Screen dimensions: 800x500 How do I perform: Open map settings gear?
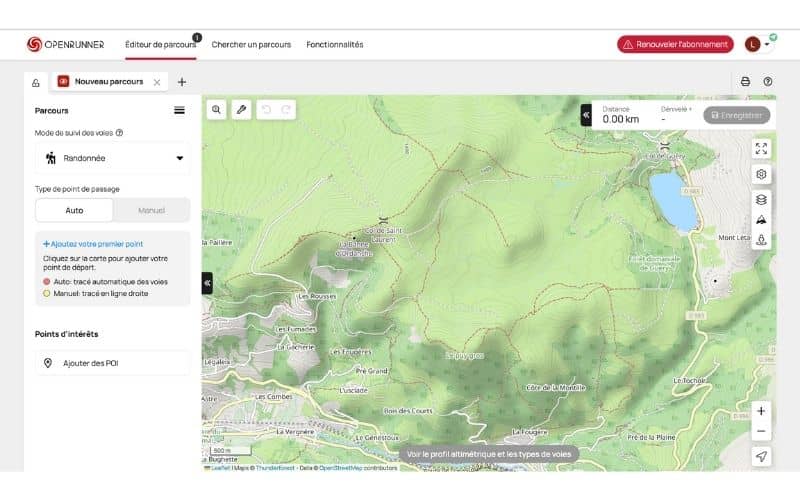[761, 174]
